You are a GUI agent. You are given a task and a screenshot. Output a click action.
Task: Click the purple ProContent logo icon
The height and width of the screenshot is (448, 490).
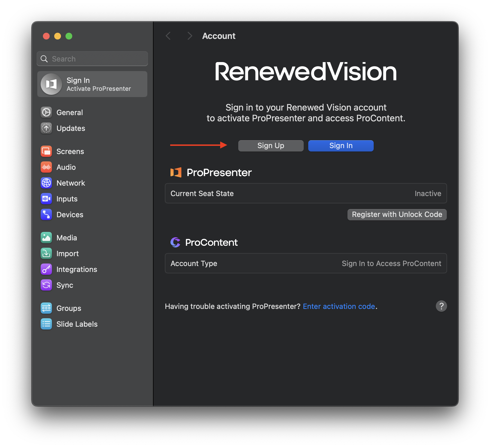175,242
